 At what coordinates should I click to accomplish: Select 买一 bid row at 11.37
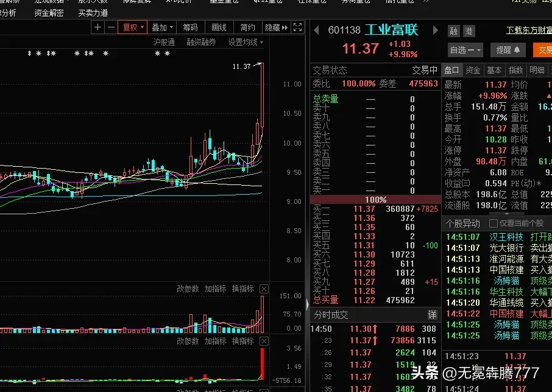[375, 209]
